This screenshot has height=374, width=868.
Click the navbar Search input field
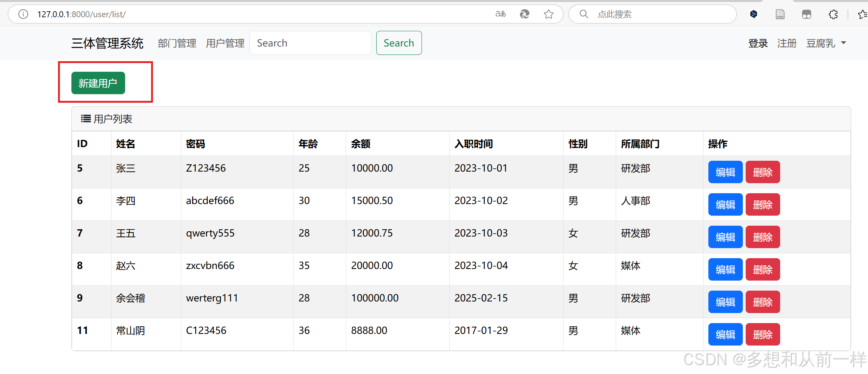(310, 43)
